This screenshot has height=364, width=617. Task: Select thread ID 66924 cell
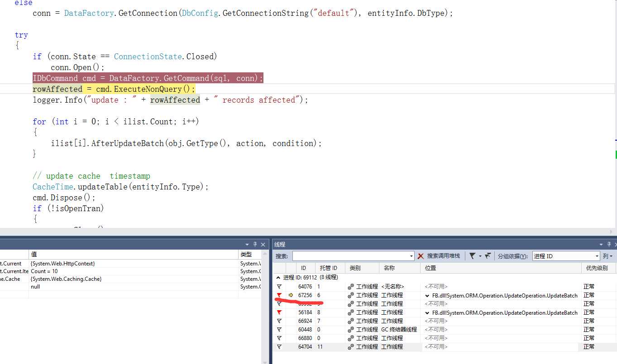305,321
